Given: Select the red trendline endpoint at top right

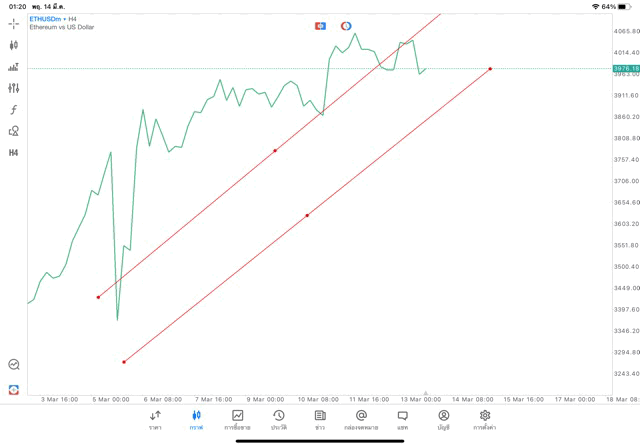Looking at the screenshot, I should pyautogui.click(x=490, y=69).
